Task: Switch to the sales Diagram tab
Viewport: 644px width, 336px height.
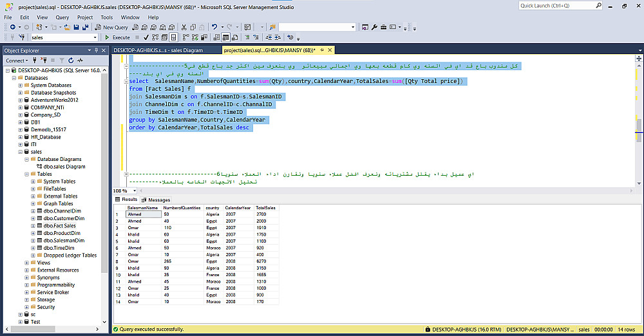Action: tap(158, 50)
